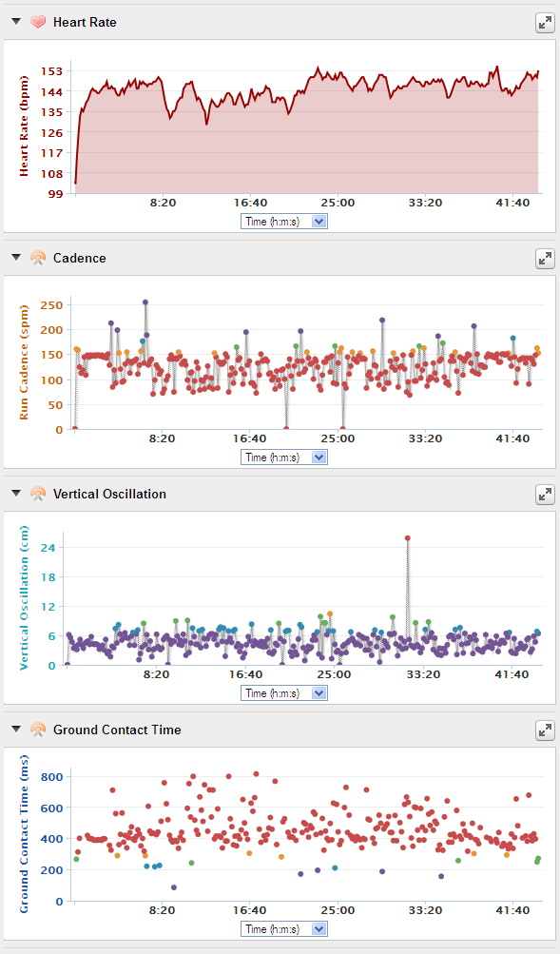560x954 pixels.
Task: Click the heart icon beside Heart Rate
Action: click(38, 23)
